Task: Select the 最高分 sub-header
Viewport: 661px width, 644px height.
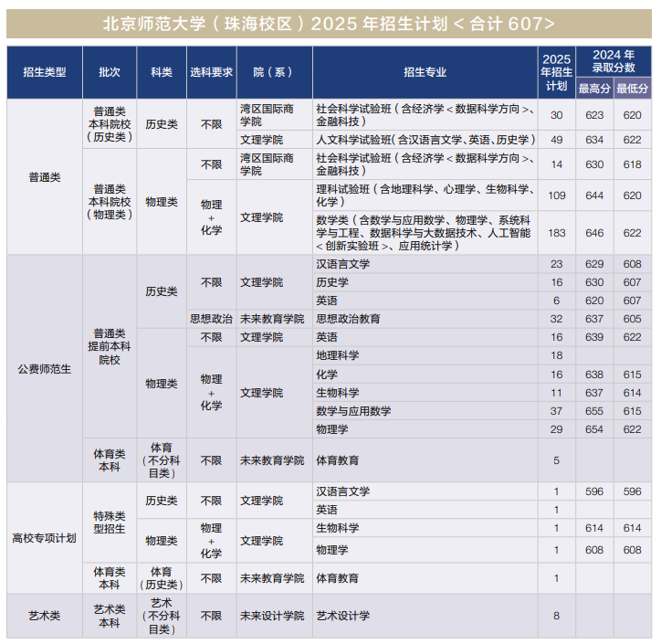Action: tap(594, 88)
